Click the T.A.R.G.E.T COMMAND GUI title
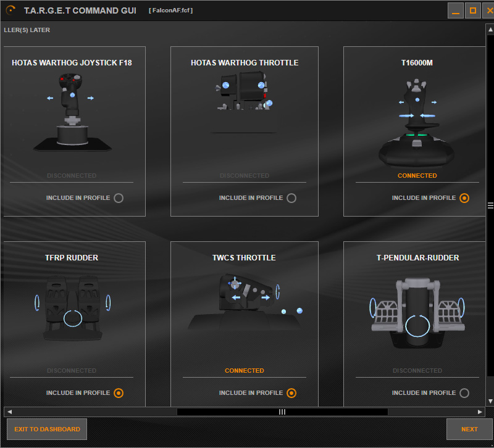Screen dimensions: 494x448 (x=80, y=10)
